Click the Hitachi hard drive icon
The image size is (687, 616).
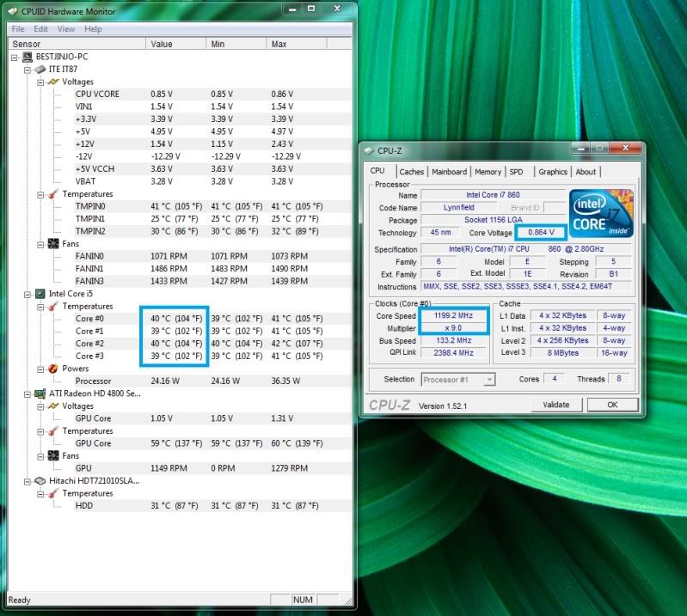pos(40,481)
